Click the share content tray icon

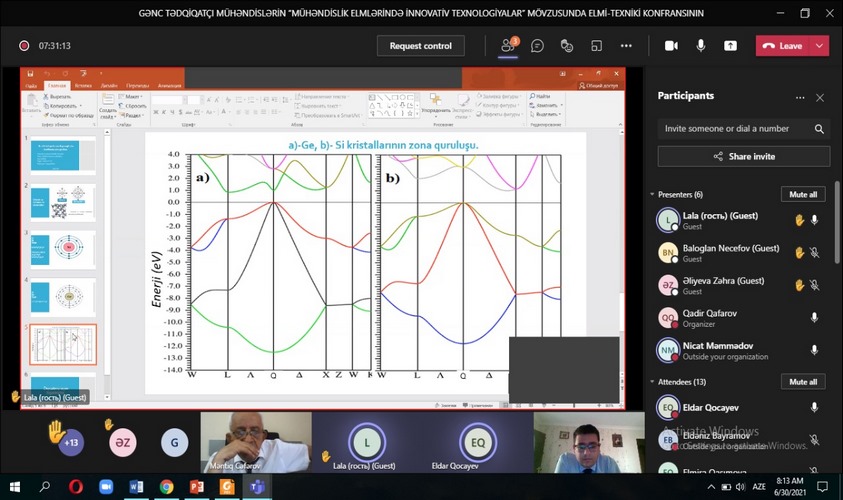[731, 46]
